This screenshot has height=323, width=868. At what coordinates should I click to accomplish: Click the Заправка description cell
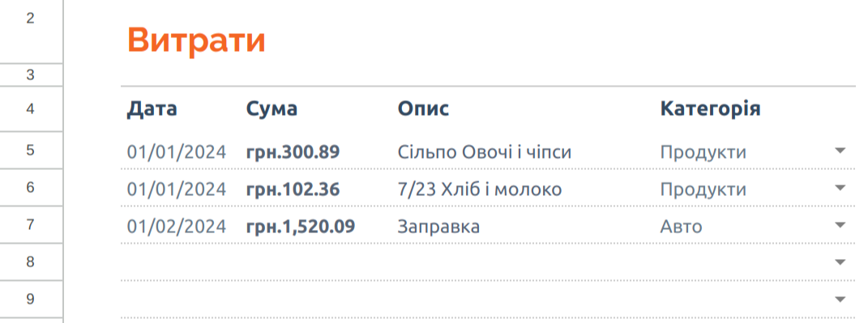tap(438, 226)
